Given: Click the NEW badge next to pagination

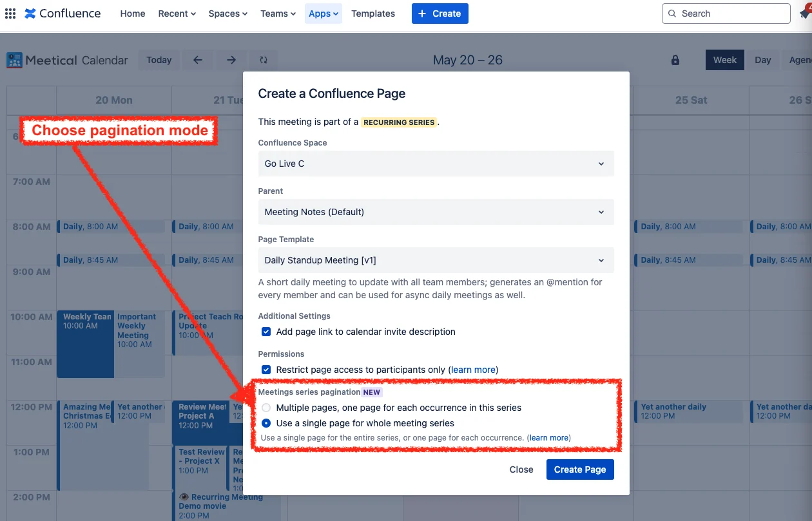Looking at the screenshot, I should point(372,392).
